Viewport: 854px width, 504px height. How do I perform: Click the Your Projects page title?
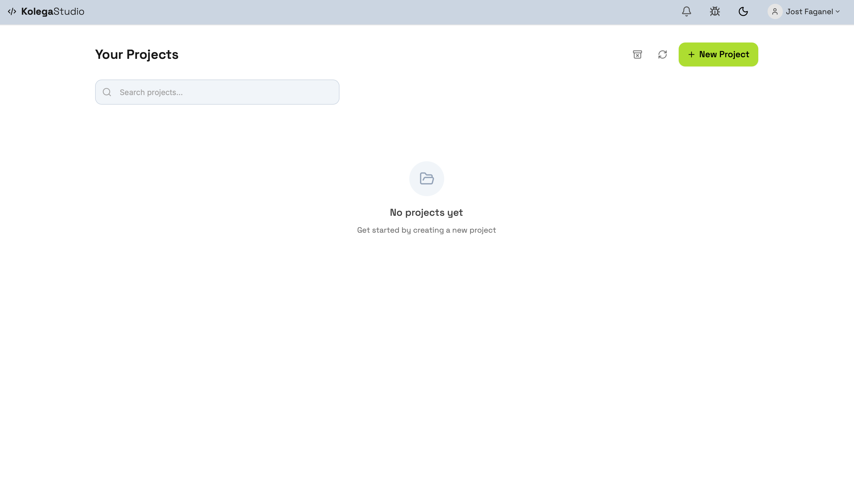point(137,54)
